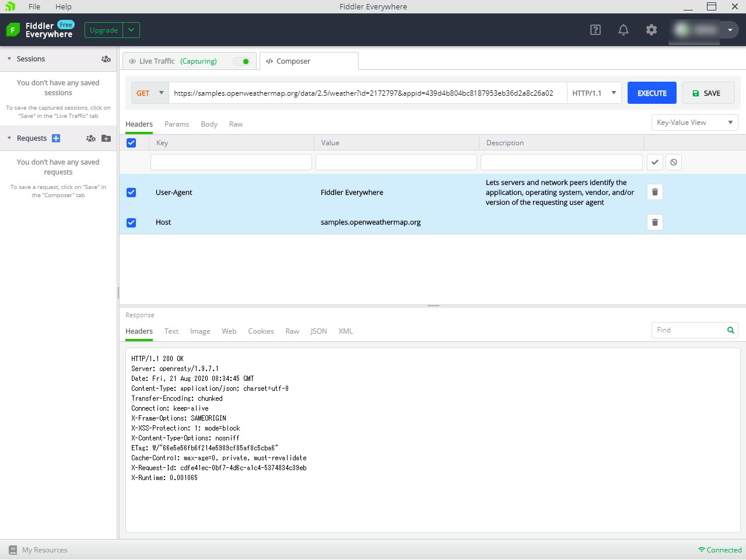The image size is (746, 560).
Task: Open the response Text tab
Action: pyautogui.click(x=171, y=331)
